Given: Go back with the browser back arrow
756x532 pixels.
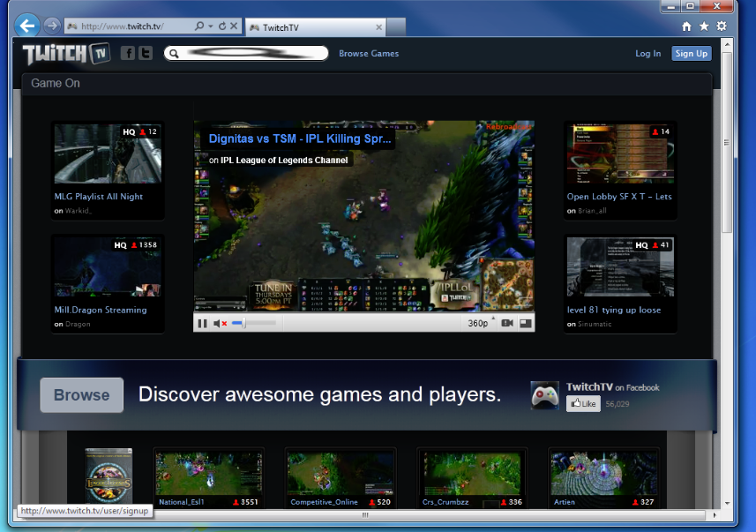Looking at the screenshot, I should pos(27,26).
